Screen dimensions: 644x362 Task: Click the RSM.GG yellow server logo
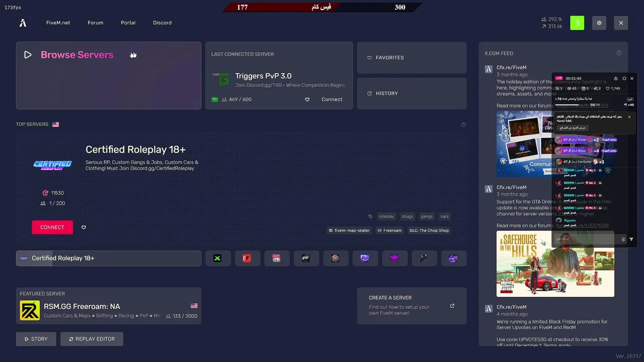pyautogui.click(x=30, y=311)
